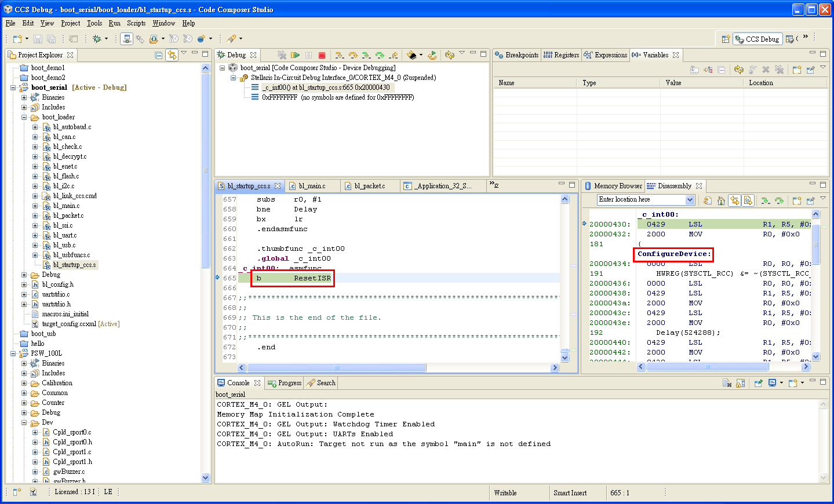Collapse the PSW_100L project node

tap(13, 353)
